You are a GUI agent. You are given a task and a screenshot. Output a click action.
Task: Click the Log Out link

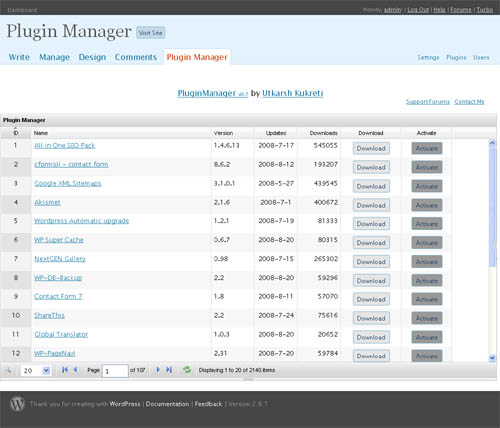point(418,10)
